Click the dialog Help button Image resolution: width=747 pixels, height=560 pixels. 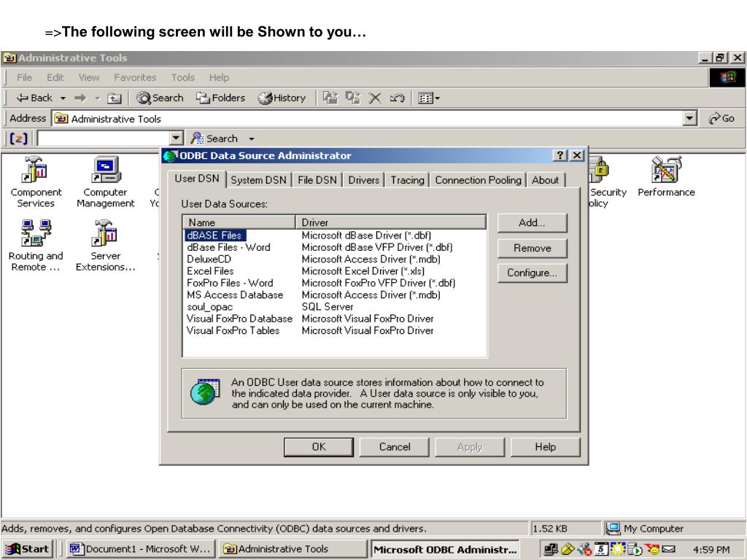point(545,447)
